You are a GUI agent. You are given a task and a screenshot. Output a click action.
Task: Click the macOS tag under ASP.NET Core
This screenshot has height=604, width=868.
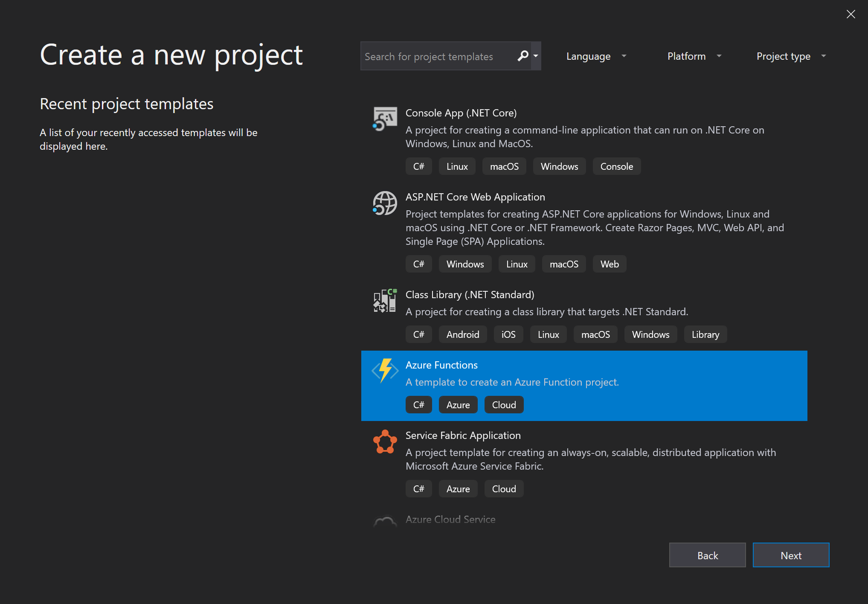click(x=564, y=264)
